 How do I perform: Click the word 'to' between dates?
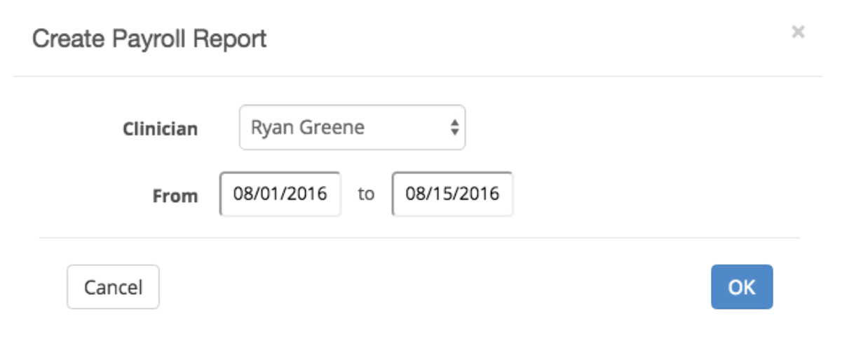point(366,194)
